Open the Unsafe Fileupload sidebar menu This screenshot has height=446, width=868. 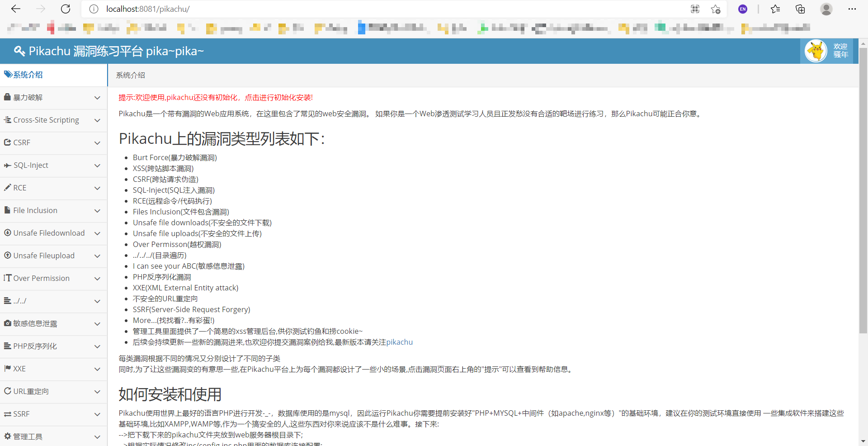44,256
